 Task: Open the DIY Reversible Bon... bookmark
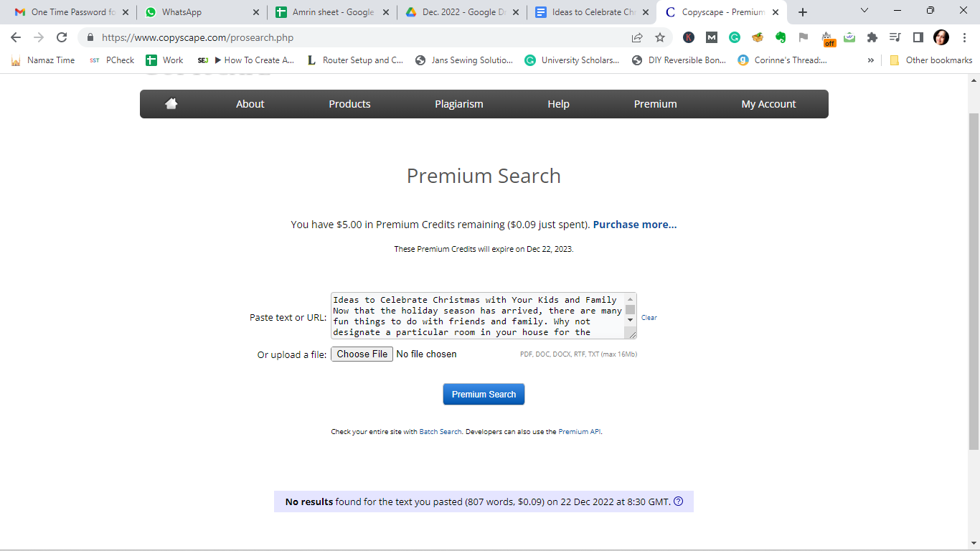(679, 60)
